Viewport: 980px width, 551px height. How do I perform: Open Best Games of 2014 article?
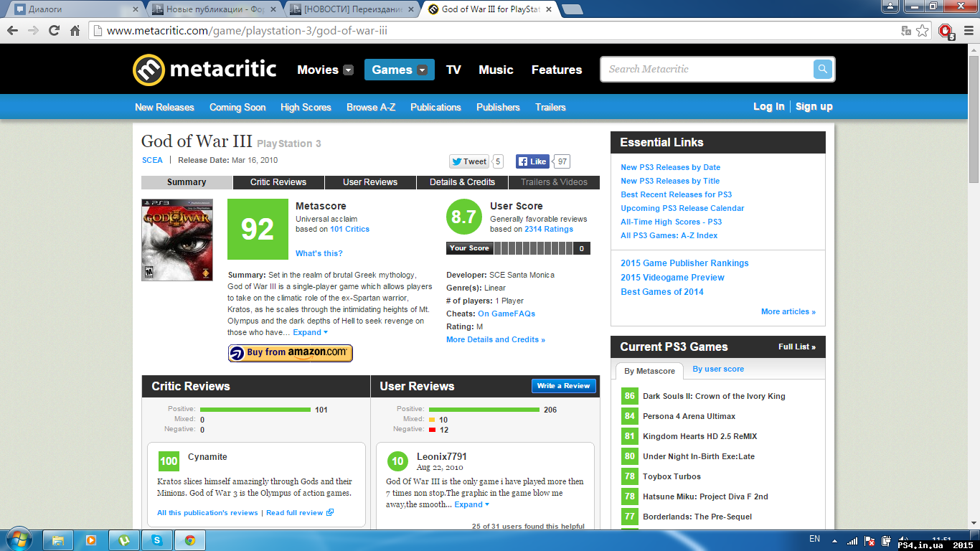click(662, 291)
